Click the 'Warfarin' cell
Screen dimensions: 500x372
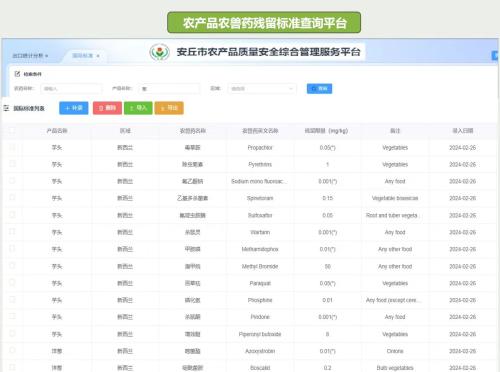click(x=260, y=232)
